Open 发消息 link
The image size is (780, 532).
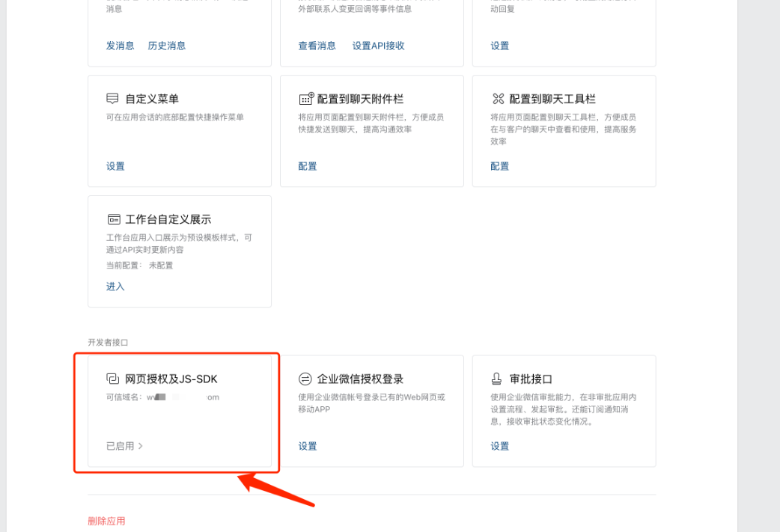tap(120, 46)
